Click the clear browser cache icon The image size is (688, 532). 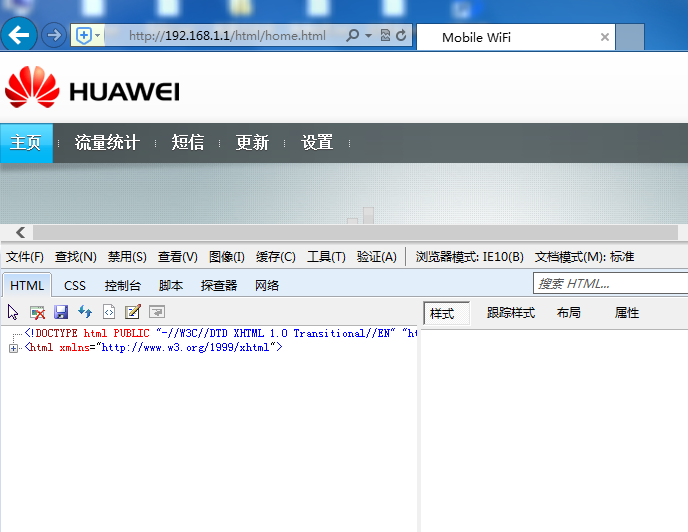click(37, 312)
